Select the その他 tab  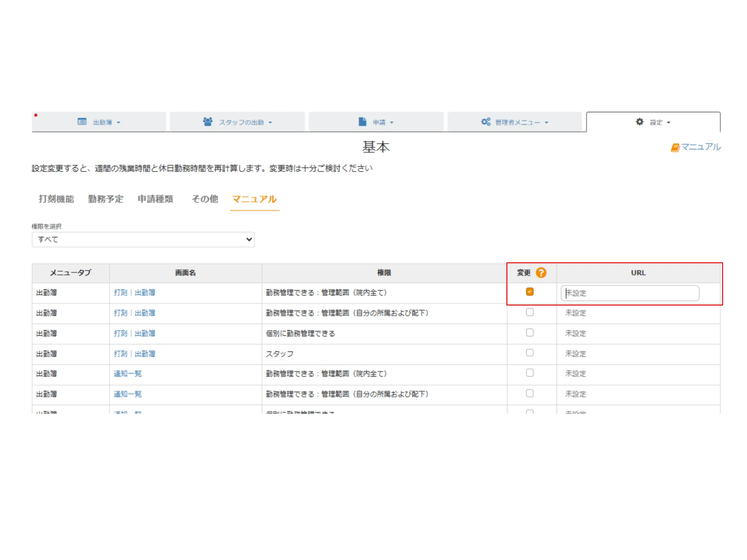point(205,199)
